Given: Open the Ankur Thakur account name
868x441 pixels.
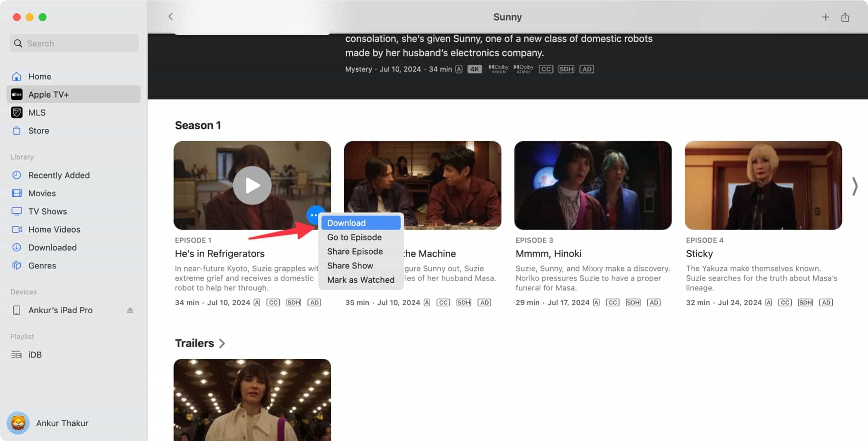Looking at the screenshot, I should point(62,423).
